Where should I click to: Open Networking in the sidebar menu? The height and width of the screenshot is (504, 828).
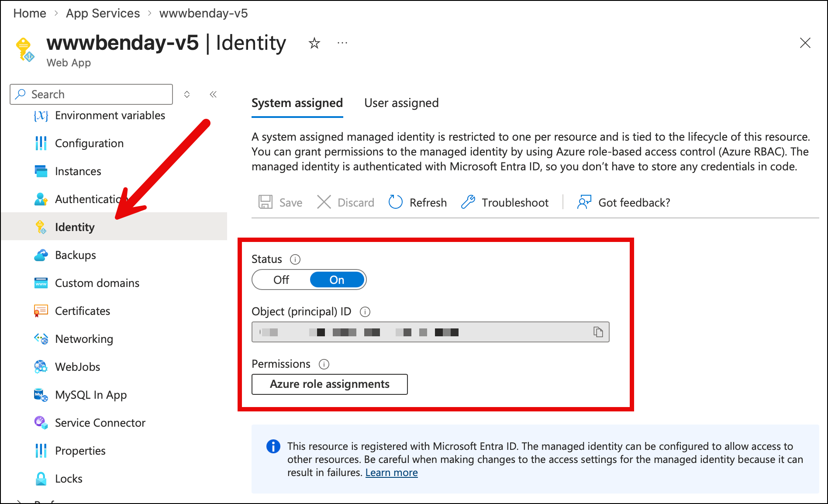[x=84, y=339]
